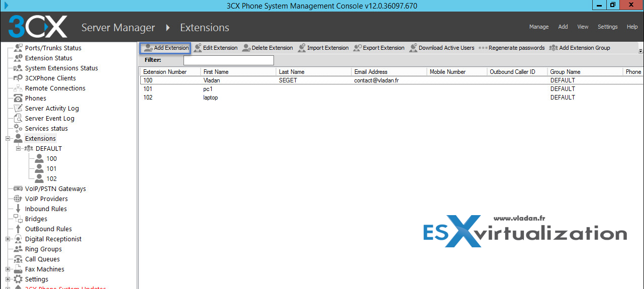Select the VoIP Providers icon
Screen dimensions: 644x289
(x=18, y=199)
